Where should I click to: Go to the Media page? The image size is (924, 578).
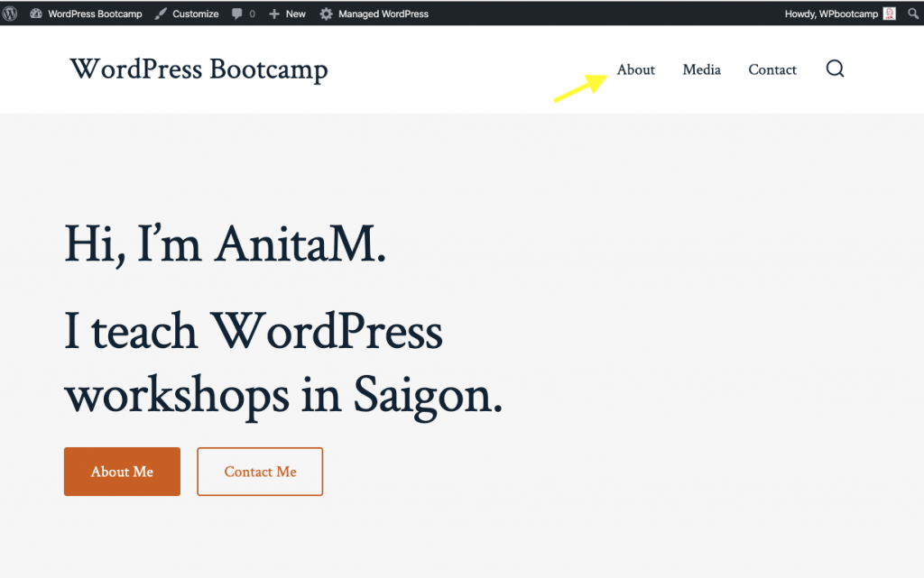point(701,69)
